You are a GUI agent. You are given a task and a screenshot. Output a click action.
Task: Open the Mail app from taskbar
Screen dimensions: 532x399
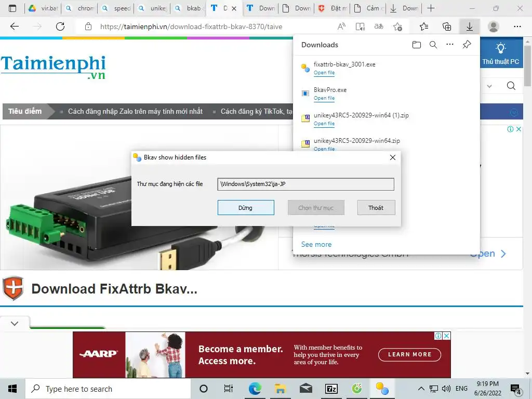(305, 389)
